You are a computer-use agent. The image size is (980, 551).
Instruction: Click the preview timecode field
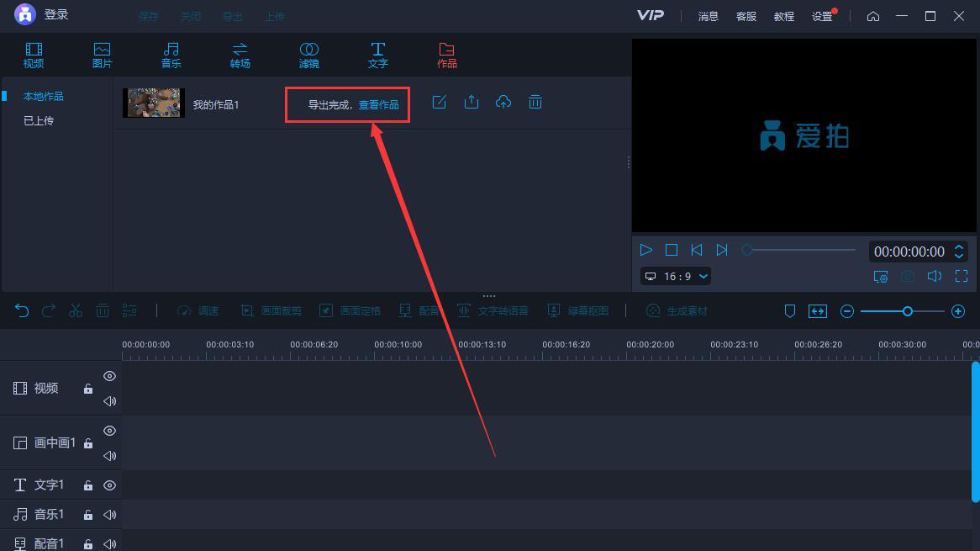(909, 252)
